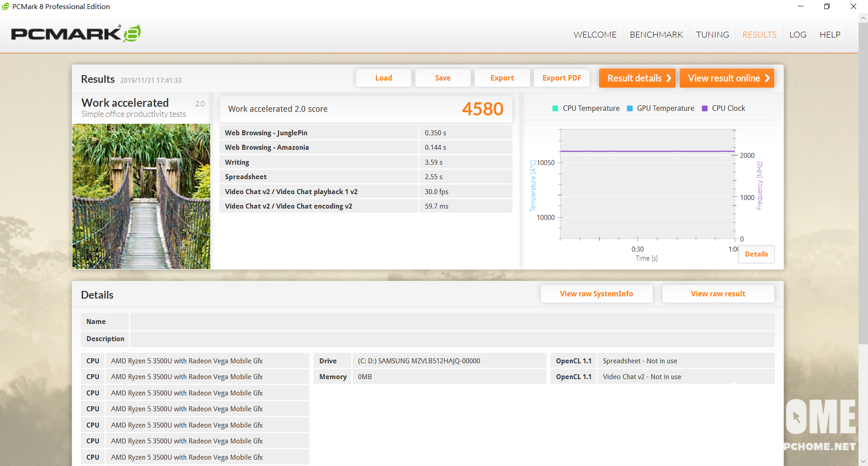Click the PCMark app icon in title bar
868x466 pixels.
point(5,6)
